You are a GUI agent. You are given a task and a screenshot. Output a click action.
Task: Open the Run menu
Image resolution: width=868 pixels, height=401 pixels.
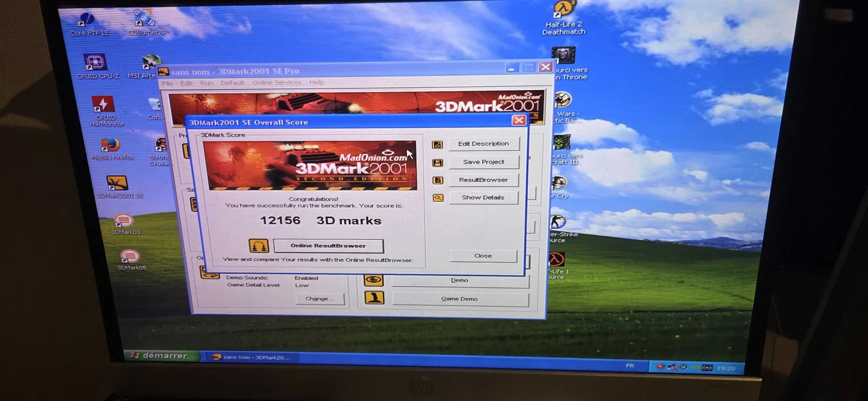click(207, 83)
